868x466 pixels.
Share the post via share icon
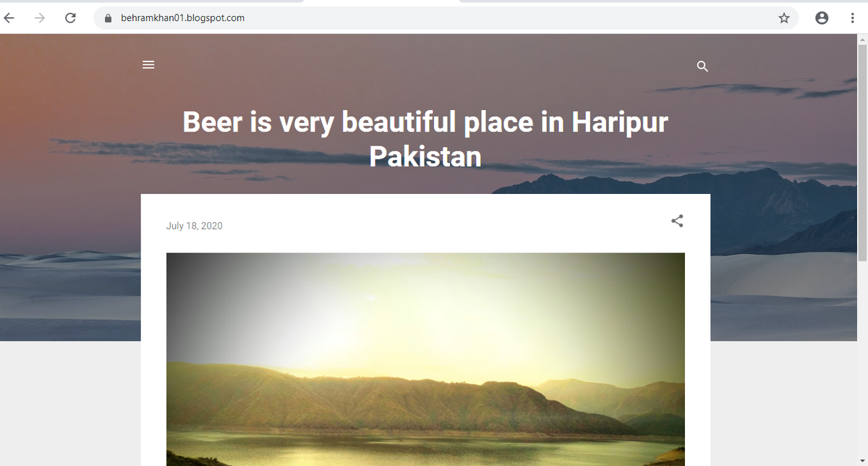(677, 221)
